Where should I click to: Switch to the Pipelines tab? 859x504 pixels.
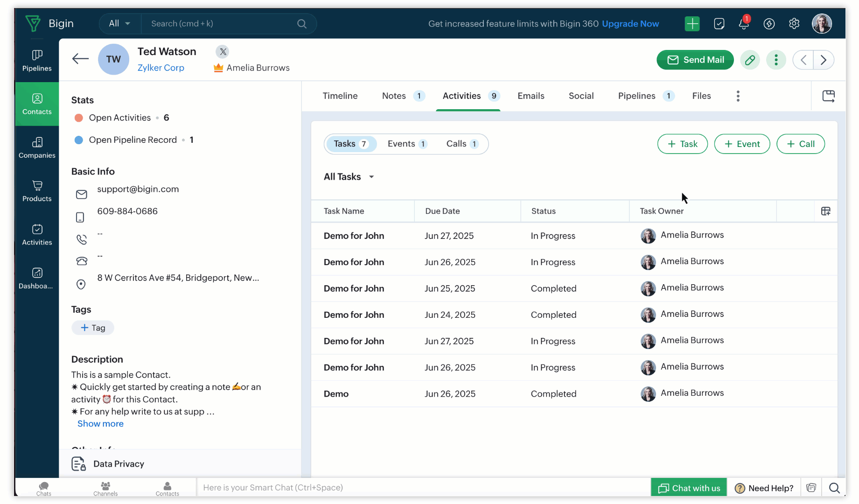(x=646, y=96)
